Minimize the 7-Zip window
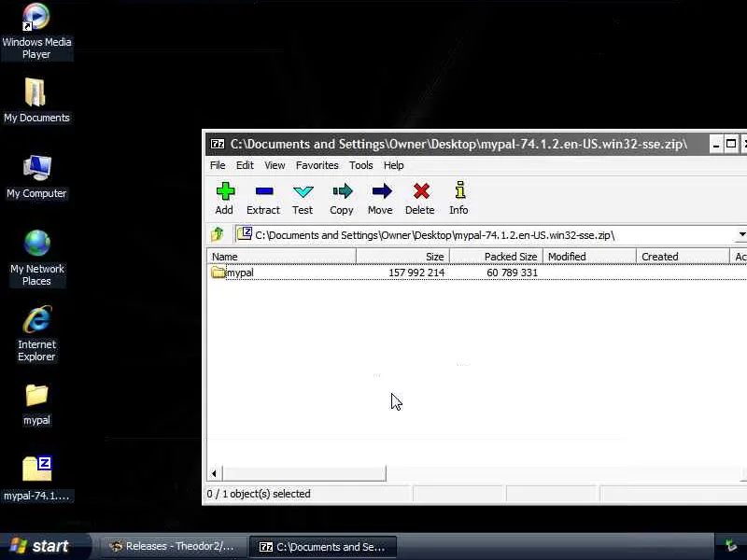 coord(716,145)
